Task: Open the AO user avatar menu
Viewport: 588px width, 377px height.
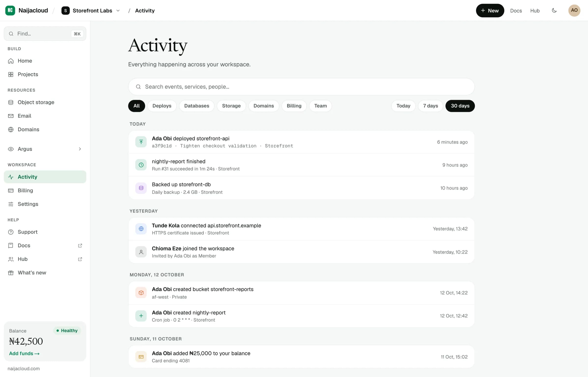Action: tap(574, 11)
